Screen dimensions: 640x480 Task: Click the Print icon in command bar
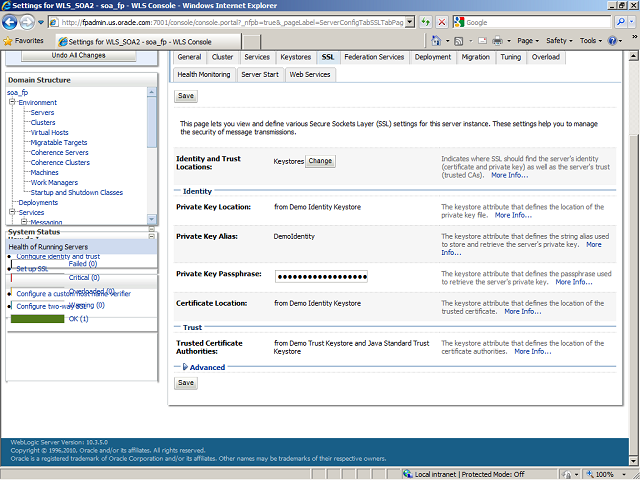(497, 41)
